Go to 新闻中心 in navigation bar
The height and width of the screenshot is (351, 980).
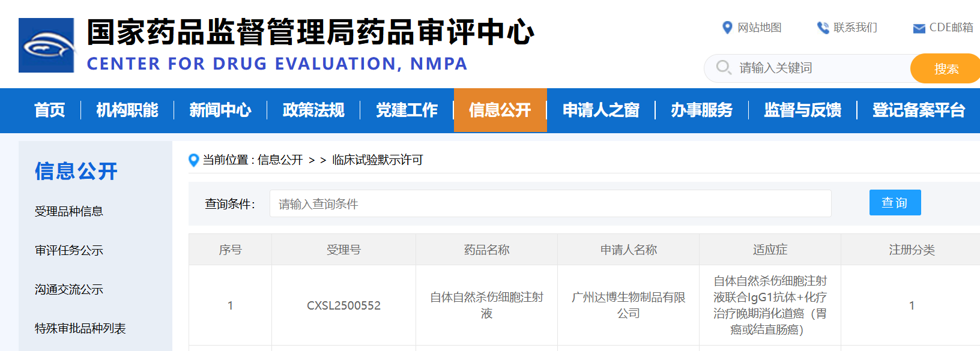point(220,110)
